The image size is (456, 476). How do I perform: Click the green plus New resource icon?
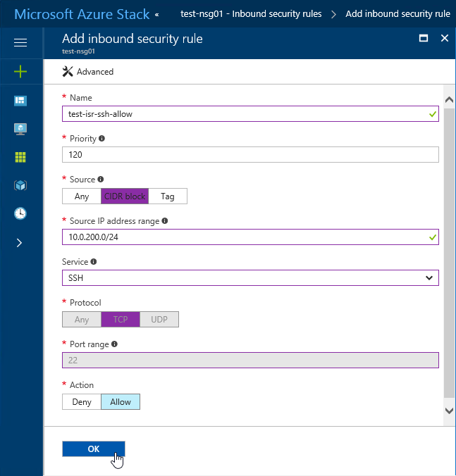coord(20,72)
